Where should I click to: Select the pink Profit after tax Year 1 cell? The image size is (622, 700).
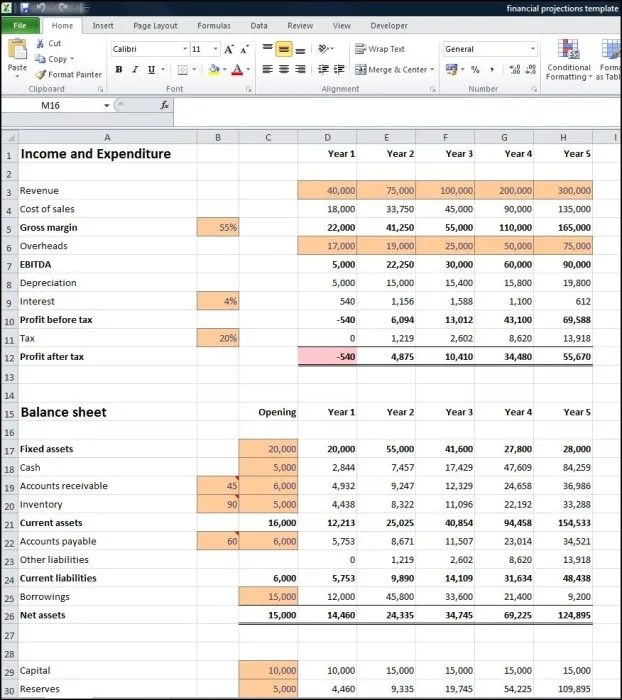click(x=326, y=357)
